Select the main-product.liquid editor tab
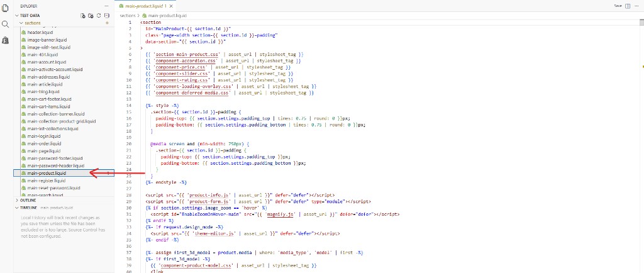 [x=146, y=6]
